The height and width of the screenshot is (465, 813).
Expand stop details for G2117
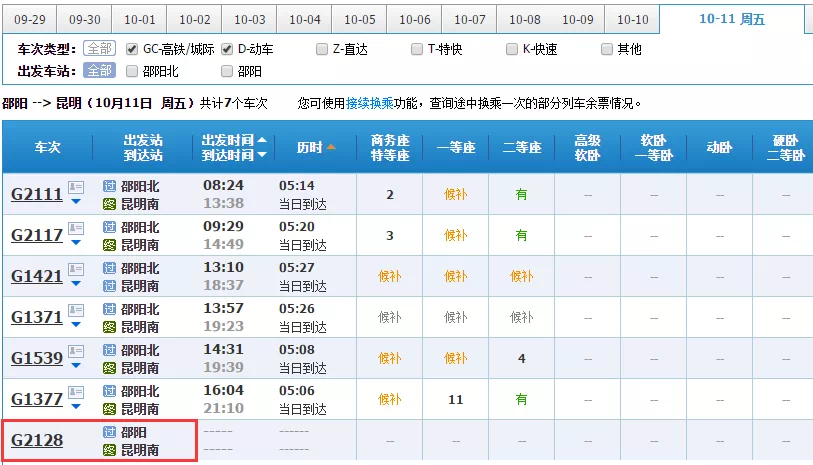coord(76,243)
